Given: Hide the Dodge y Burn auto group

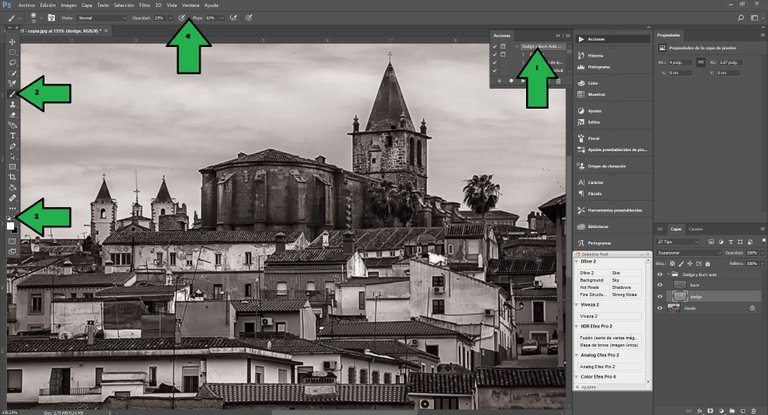Looking at the screenshot, I should click(660, 274).
